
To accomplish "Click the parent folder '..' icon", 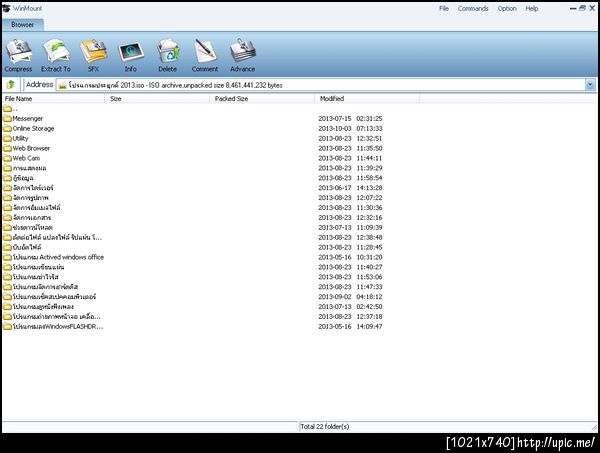I will (7, 109).
